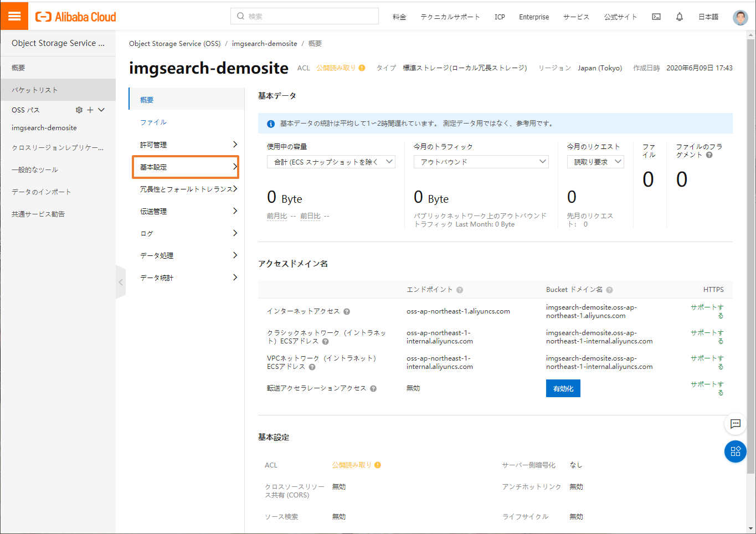756x534 pixels.
Task: Select the 概要 tab in bucket menu
Action: [x=186, y=100]
